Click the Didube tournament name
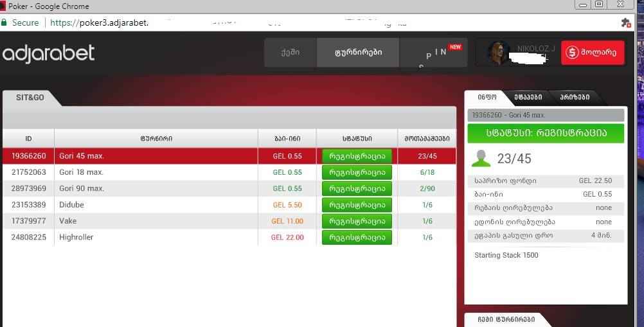644x327 pixels. 71,205
